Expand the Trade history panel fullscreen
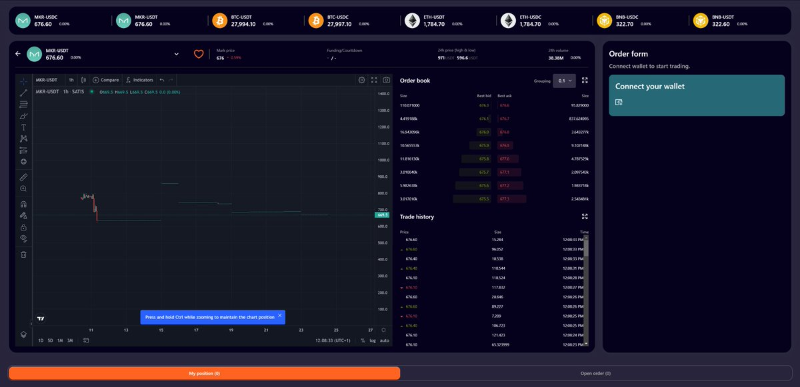Screen dimensions: 800x387 [585, 217]
